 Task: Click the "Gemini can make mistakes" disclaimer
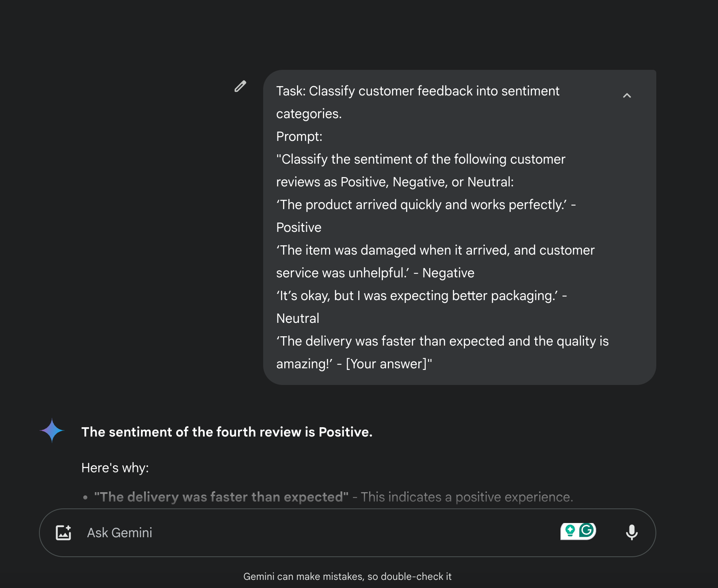tap(347, 577)
